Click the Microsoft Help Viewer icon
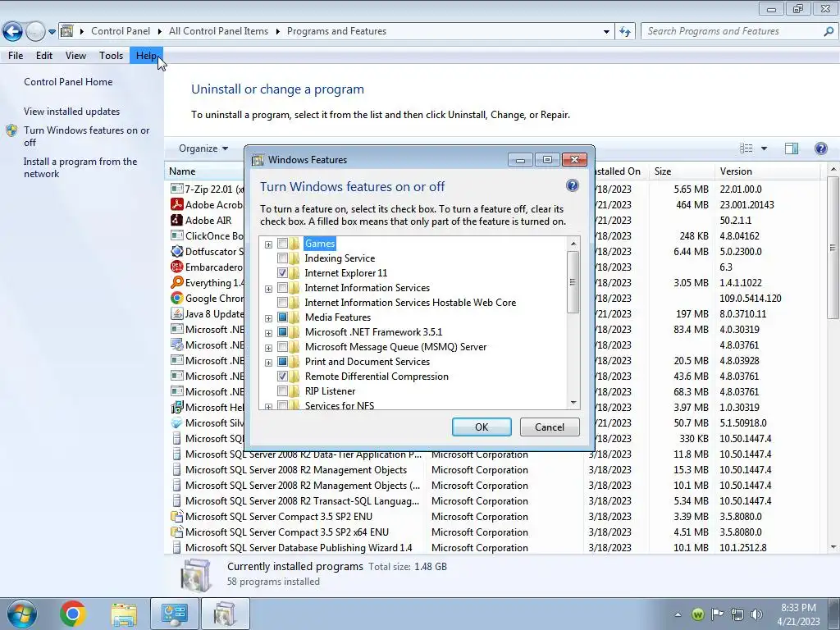Screen dimensions: 840x630 [177, 407]
